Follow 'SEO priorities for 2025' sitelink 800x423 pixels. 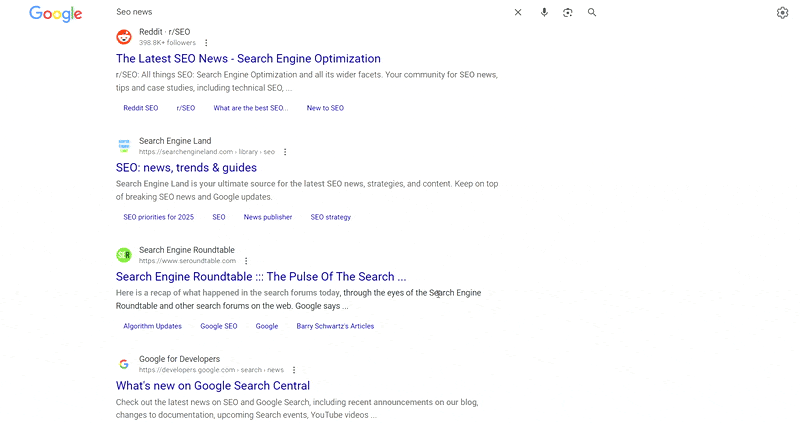pyautogui.click(x=159, y=217)
